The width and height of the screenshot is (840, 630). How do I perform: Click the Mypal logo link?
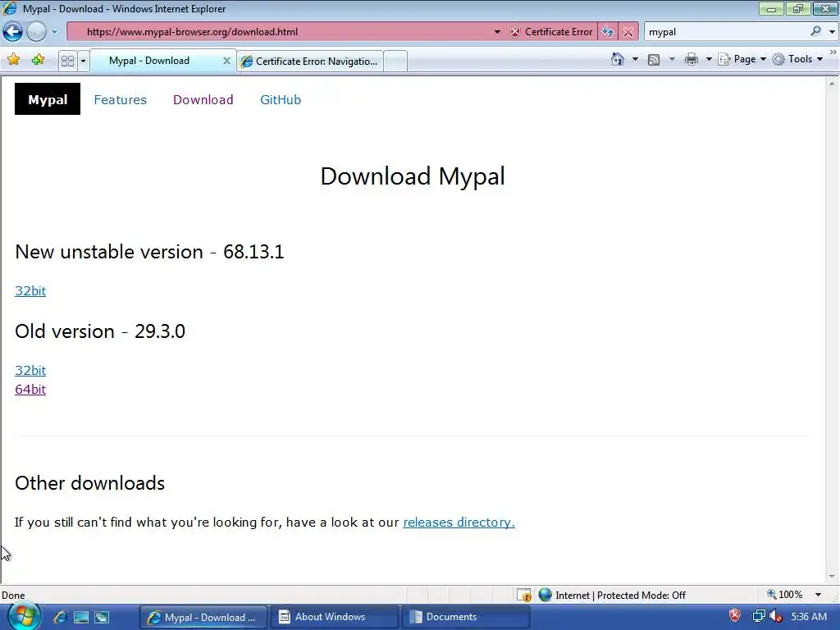(48, 99)
